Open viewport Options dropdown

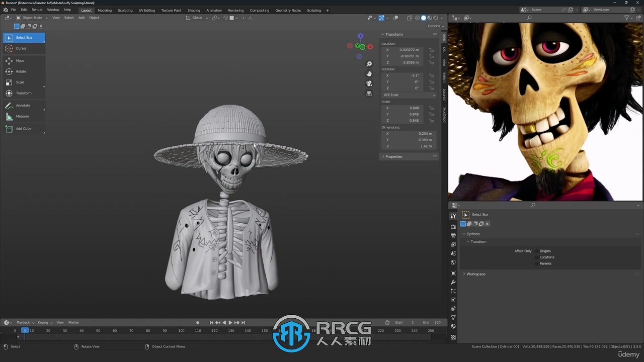click(435, 26)
